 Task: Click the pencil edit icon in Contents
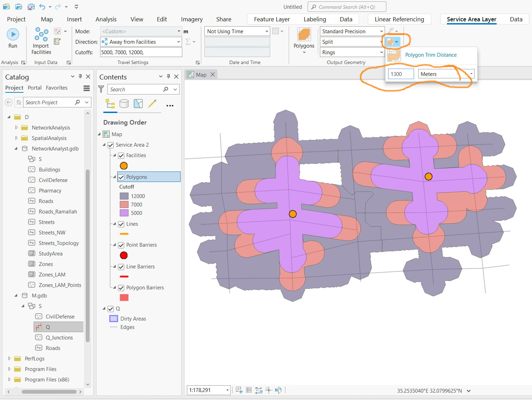pos(153,104)
